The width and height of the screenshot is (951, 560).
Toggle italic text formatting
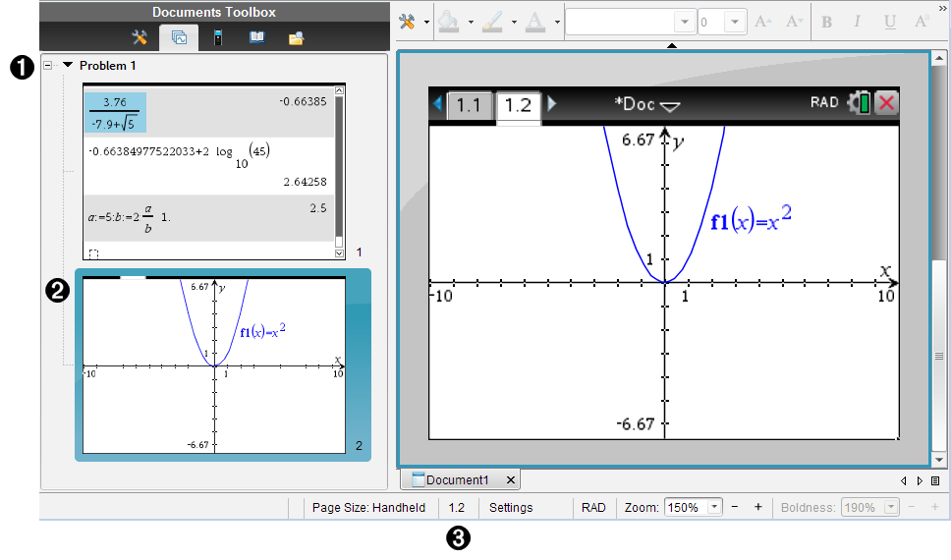[857, 23]
